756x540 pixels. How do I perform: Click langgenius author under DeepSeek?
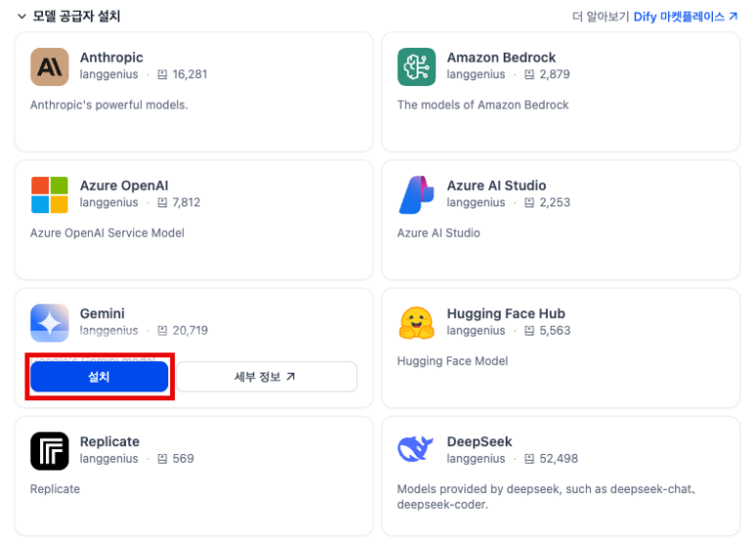pyautogui.click(x=476, y=459)
